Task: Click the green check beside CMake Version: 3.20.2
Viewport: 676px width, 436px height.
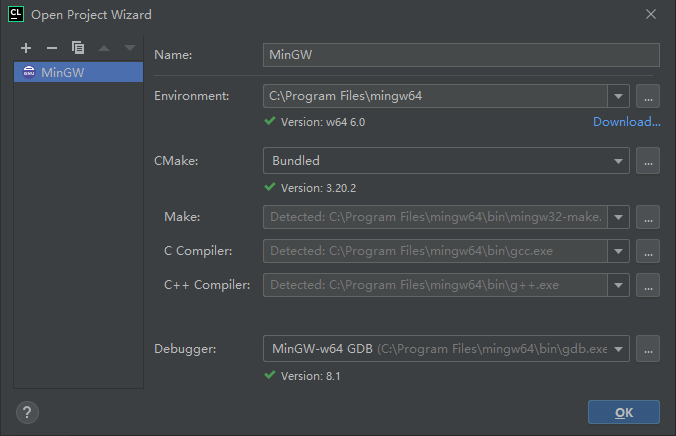Action: click(270, 187)
